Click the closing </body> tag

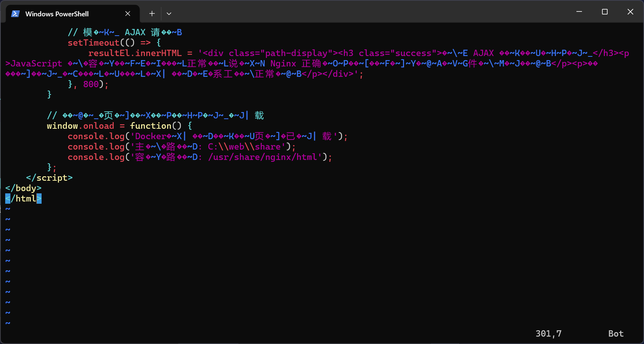[23, 188]
